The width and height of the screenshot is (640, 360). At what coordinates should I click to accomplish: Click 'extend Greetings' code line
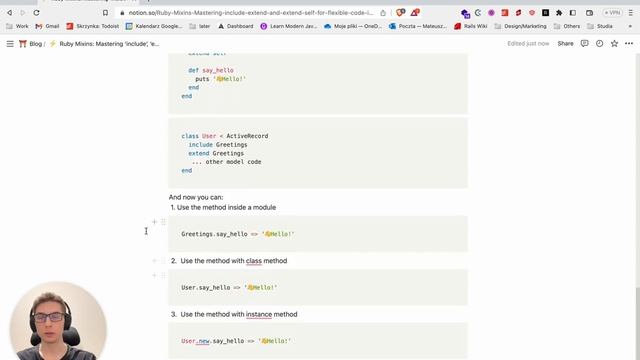pos(216,153)
